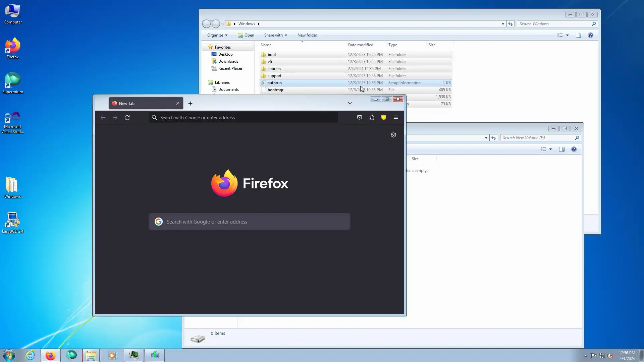Click the New folder button
Image resolution: width=644 pixels, height=362 pixels.
click(307, 35)
